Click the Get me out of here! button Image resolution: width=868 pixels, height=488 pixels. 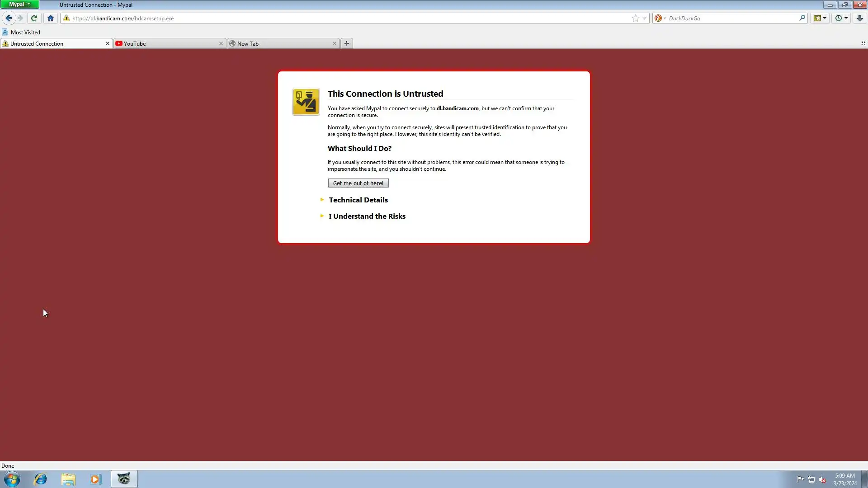tap(358, 183)
